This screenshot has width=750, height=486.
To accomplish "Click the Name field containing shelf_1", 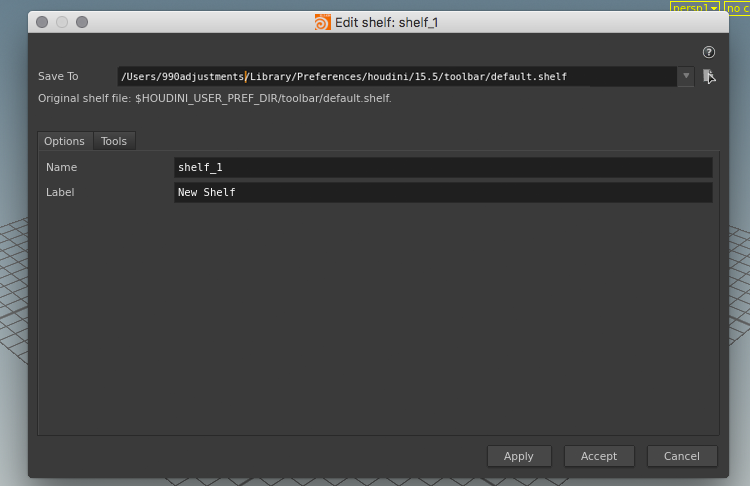I will coord(443,167).
